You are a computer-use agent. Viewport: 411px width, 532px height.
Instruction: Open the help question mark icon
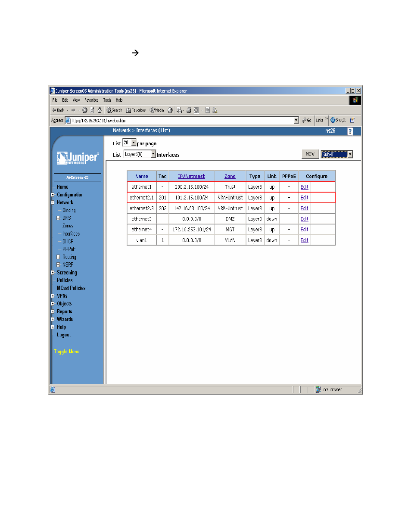[350, 131]
